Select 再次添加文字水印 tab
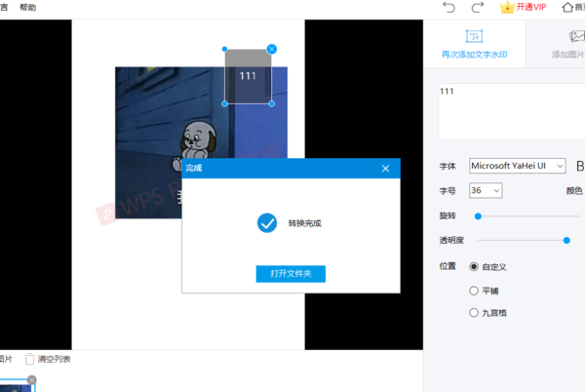Screen dimensions: 585x392 pyautogui.click(x=474, y=44)
